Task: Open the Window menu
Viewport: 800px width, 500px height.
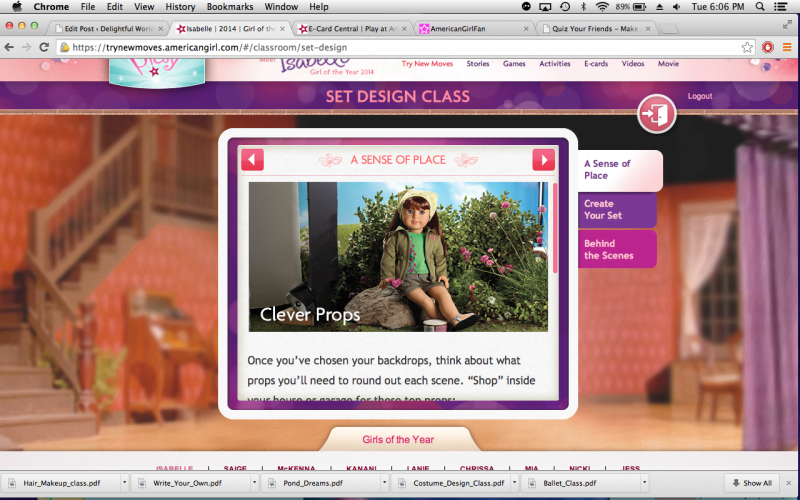Action: 281,7
